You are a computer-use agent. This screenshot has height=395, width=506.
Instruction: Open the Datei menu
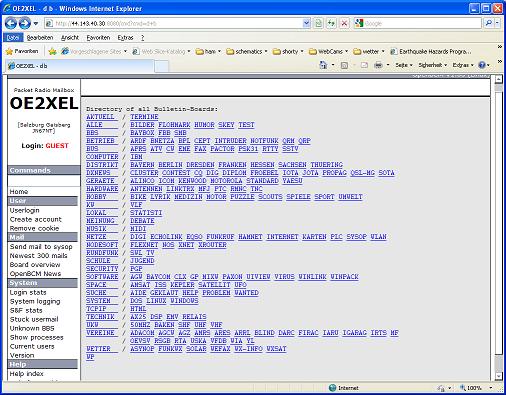pos(13,38)
